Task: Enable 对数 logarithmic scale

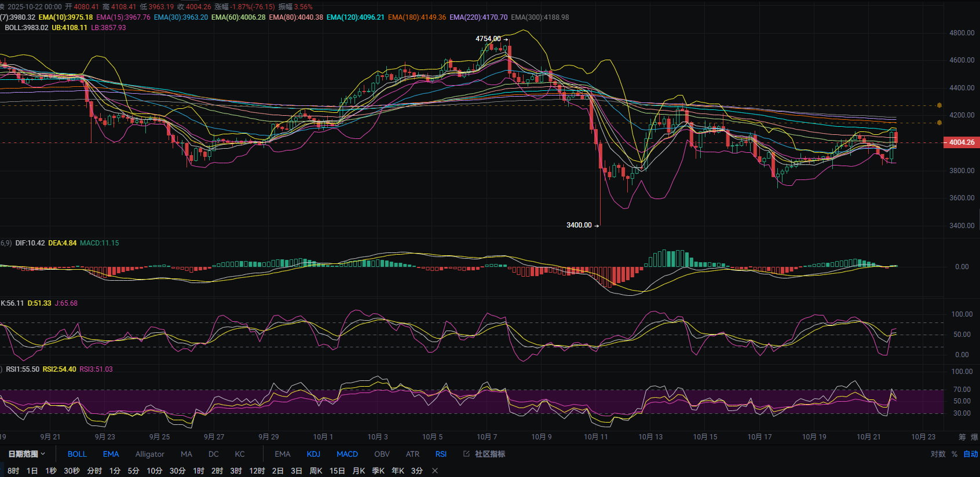Action: tap(938, 454)
